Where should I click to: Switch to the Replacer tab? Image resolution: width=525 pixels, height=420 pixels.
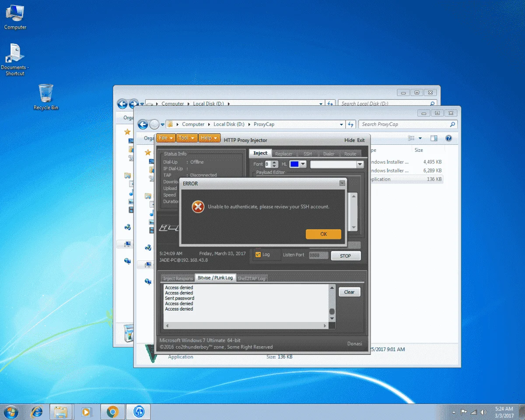(x=283, y=154)
